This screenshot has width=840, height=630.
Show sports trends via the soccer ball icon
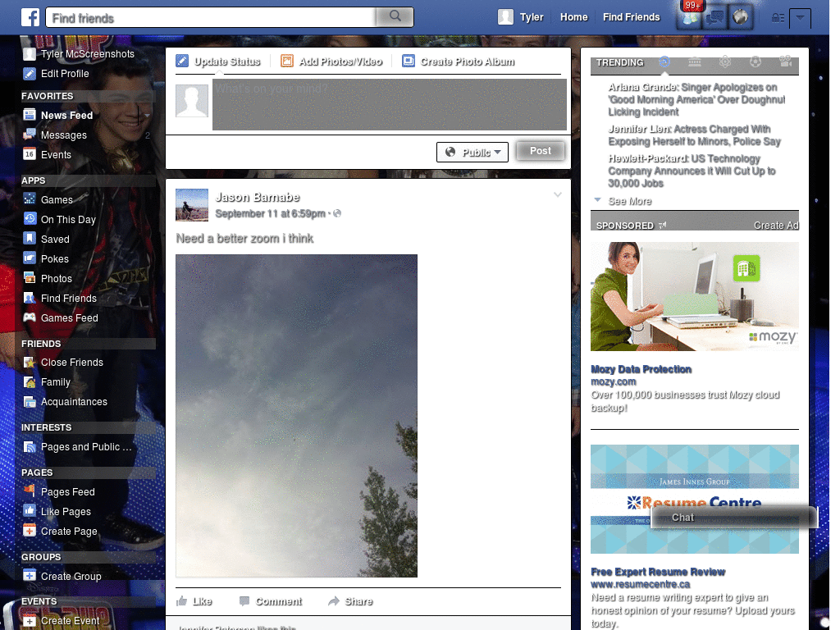coord(756,62)
